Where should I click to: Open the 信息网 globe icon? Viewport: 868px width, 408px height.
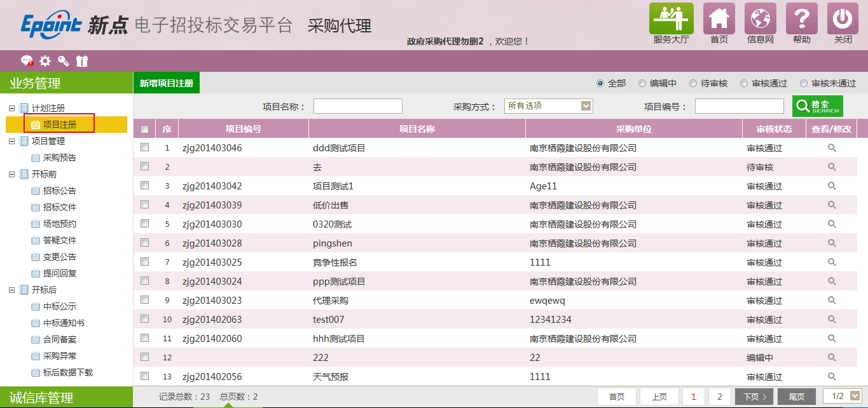tap(760, 19)
